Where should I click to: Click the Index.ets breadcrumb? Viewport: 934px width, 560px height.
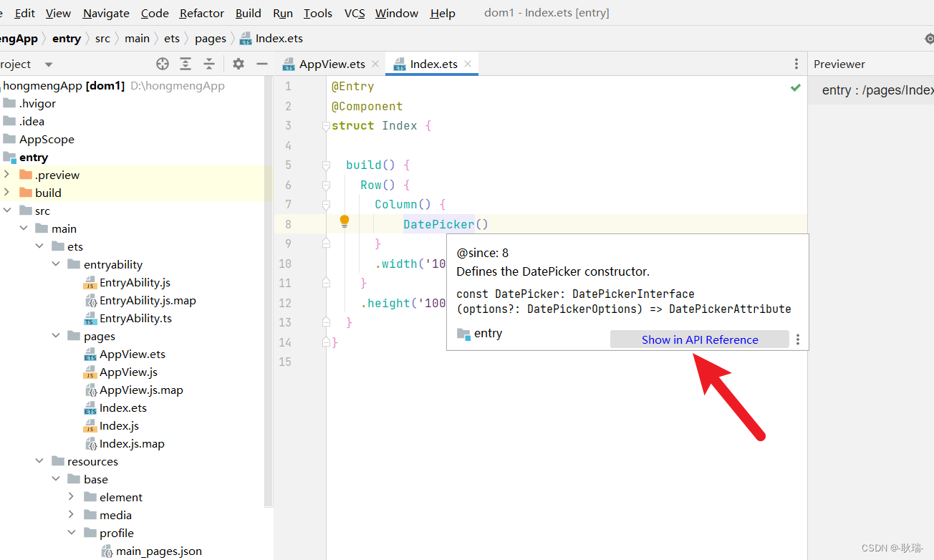coord(271,39)
